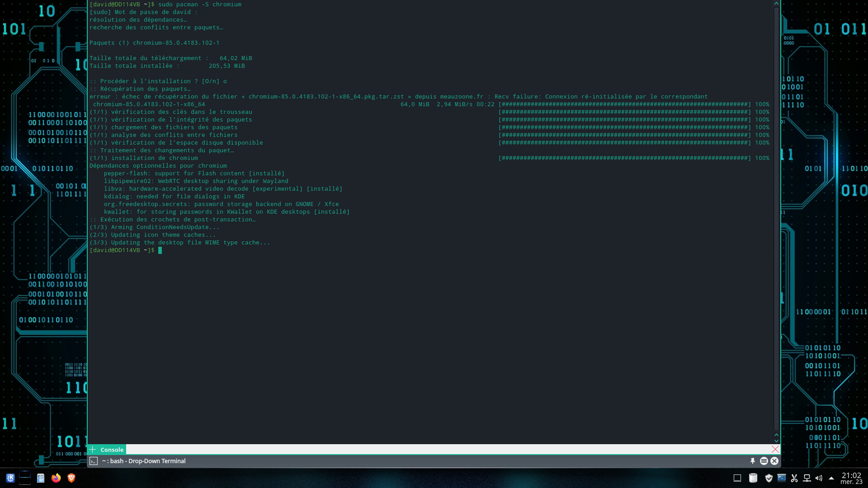Image resolution: width=868 pixels, height=488 pixels.
Task: Expand hidden system tray icons arrow
Action: click(831, 478)
